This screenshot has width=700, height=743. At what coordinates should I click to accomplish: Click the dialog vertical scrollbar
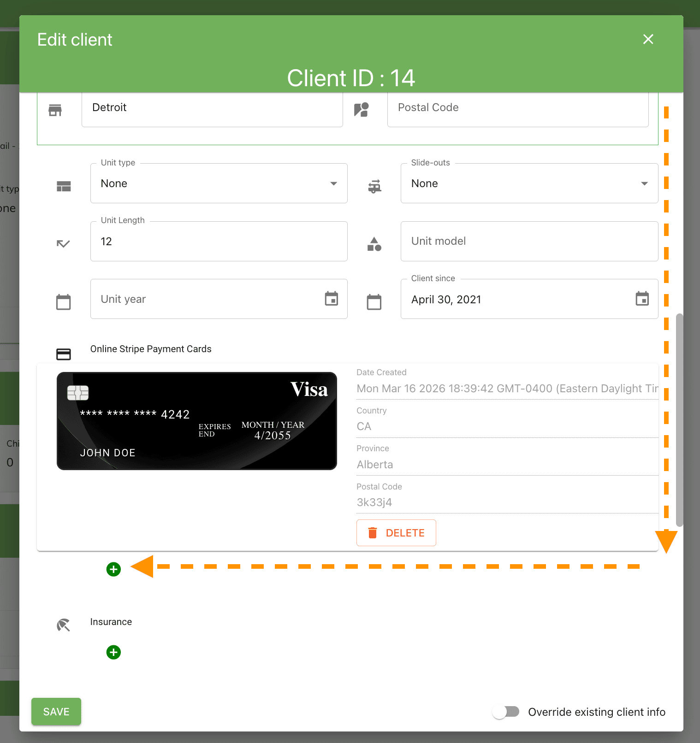[x=679, y=420]
